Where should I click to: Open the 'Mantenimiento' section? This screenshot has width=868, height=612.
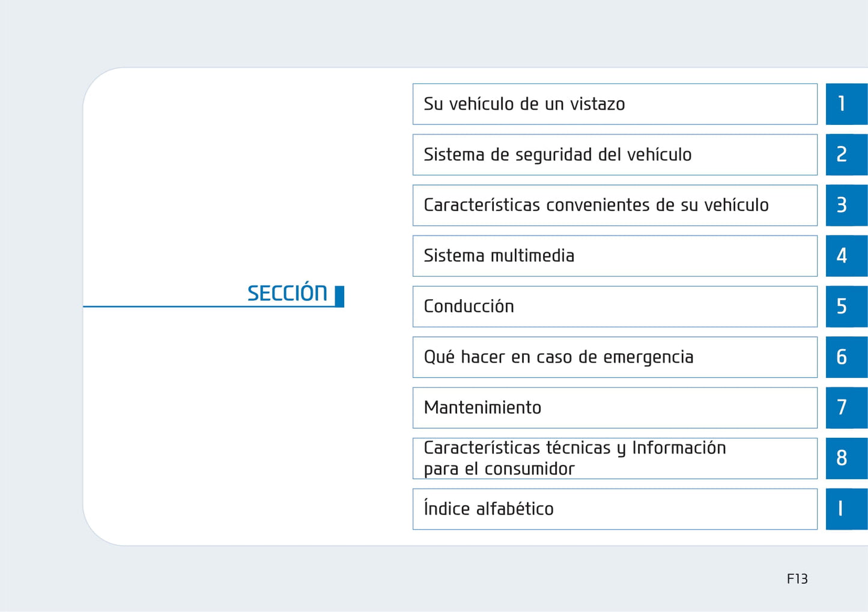point(615,408)
